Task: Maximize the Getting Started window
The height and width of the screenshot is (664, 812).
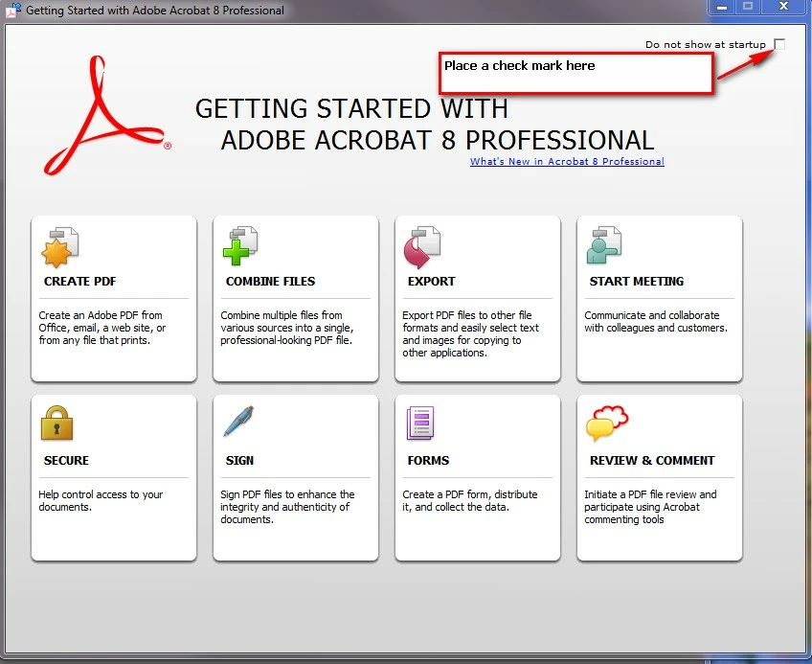Action: pyautogui.click(x=748, y=7)
